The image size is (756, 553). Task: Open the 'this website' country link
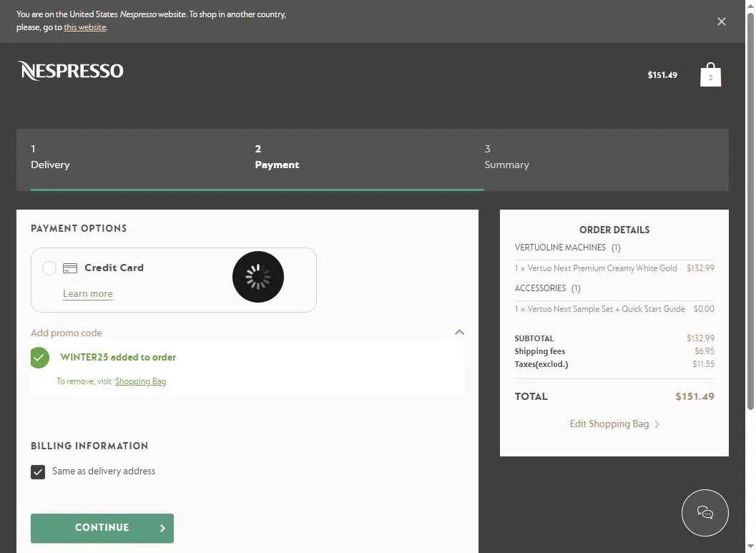[85, 27]
